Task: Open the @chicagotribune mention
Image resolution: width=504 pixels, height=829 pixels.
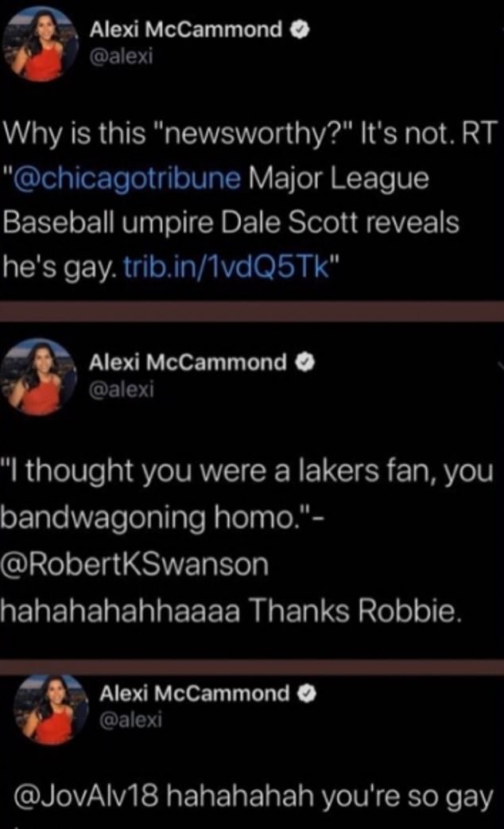Action: pos(126,178)
